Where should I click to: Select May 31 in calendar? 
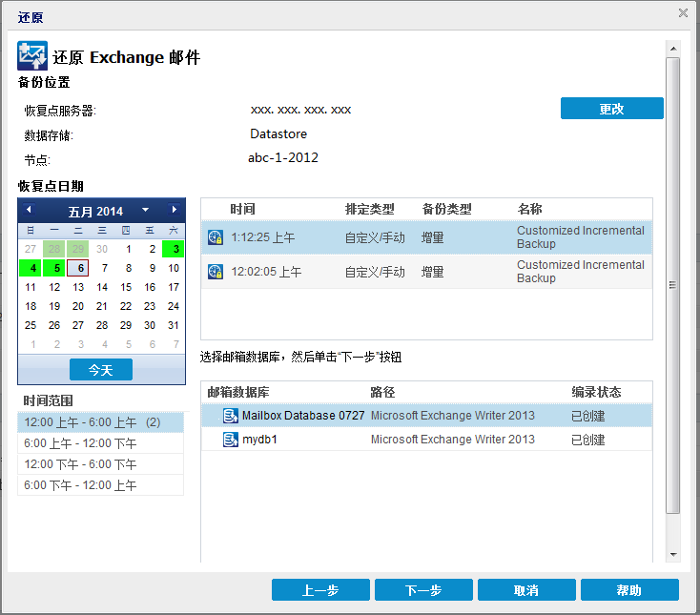click(x=174, y=325)
